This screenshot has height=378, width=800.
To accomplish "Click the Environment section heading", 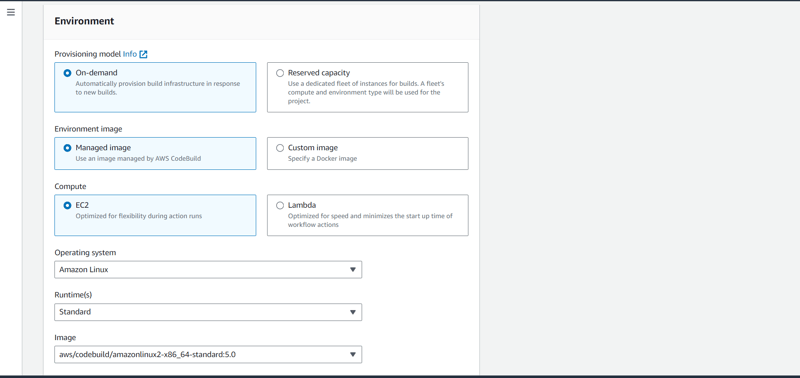I will [84, 21].
